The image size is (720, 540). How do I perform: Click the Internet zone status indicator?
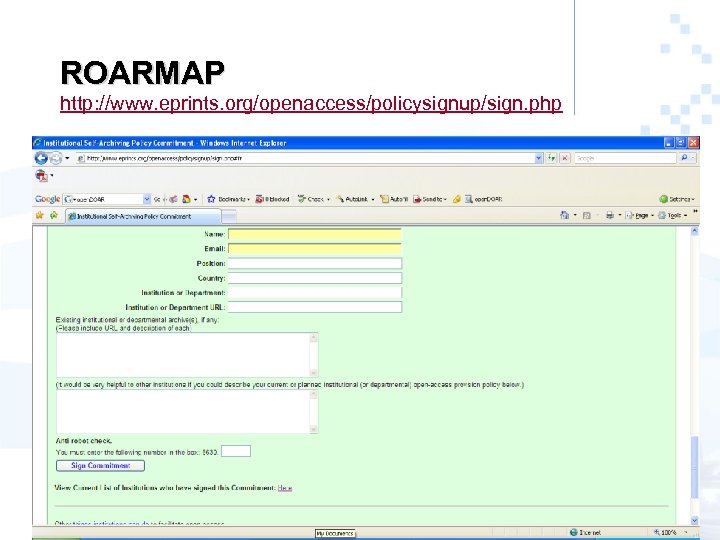click(585, 533)
